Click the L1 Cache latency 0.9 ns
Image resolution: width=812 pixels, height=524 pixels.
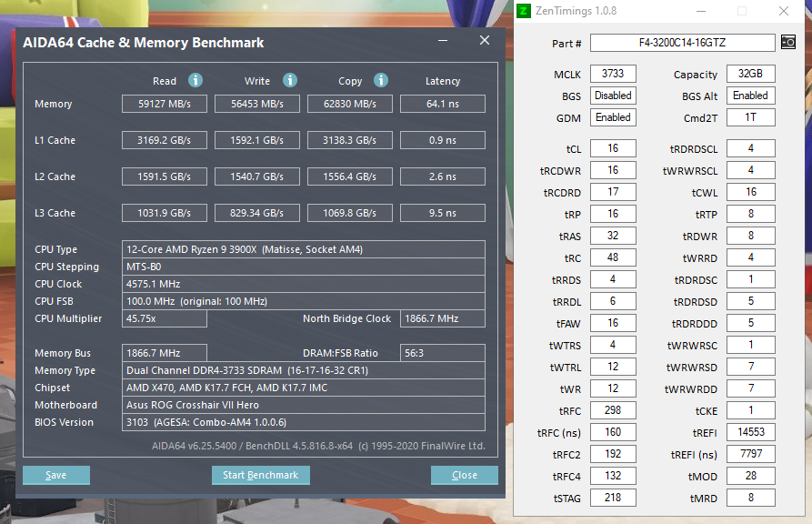pos(443,140)
